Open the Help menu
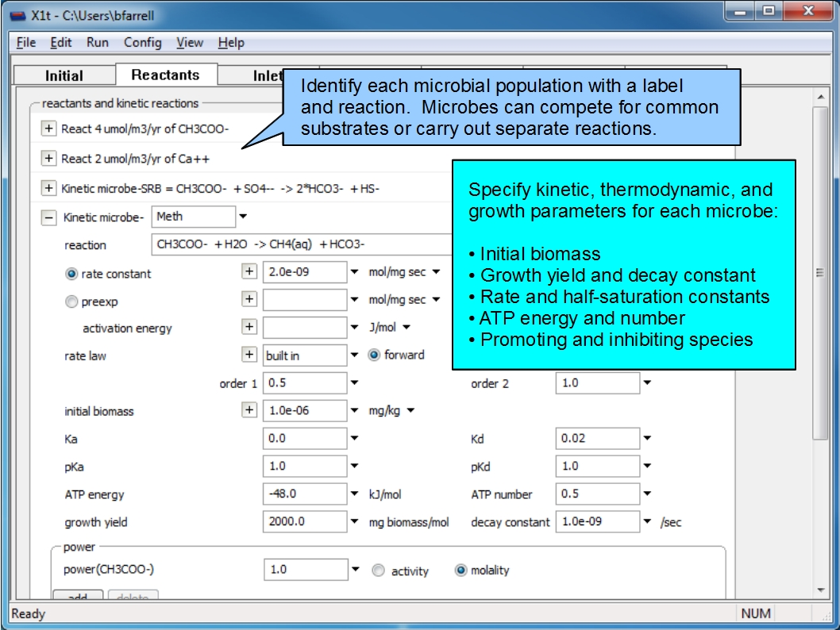 click(231, 42)
